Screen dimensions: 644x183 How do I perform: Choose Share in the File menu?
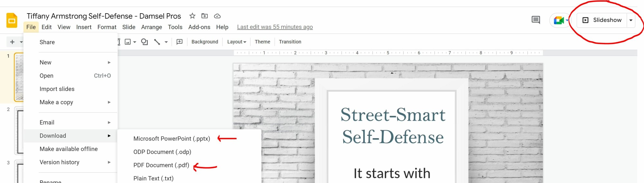click(x=70, y=42)
